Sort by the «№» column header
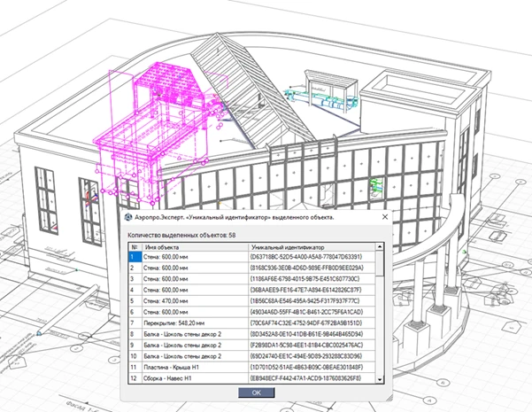This screenshot has height=412, width=532. [x=135, y=247]
